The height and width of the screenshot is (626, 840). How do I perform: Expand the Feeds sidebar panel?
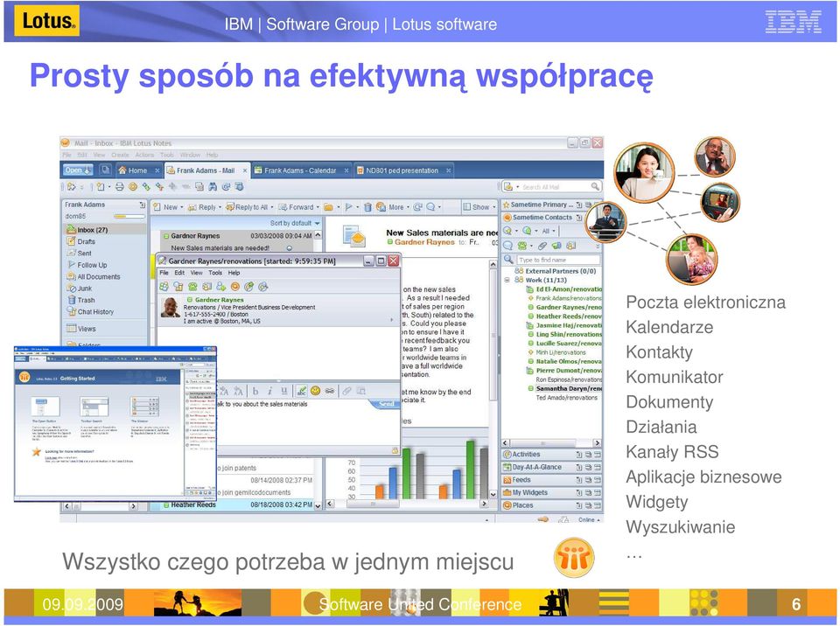[x=551, y=480]
